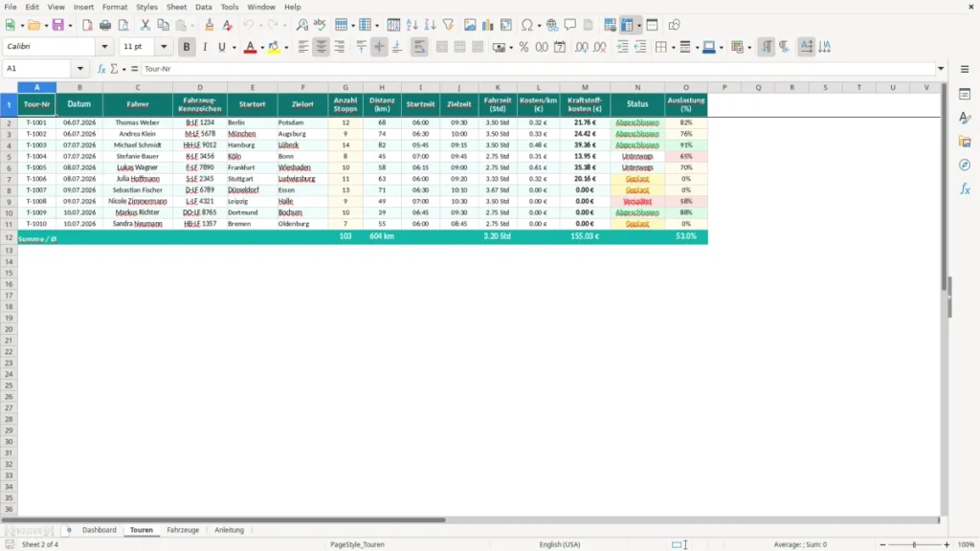Viewport: 980px width, 551px height.
Task: Click English (USA) language in status bar
Action: click(x=559, y=544)
